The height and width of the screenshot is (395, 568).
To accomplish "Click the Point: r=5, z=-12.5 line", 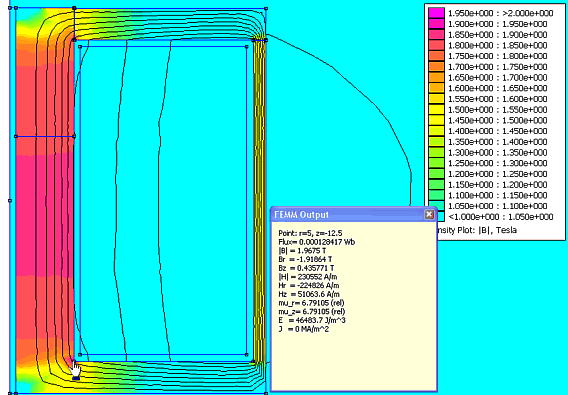I will point(310,233).
